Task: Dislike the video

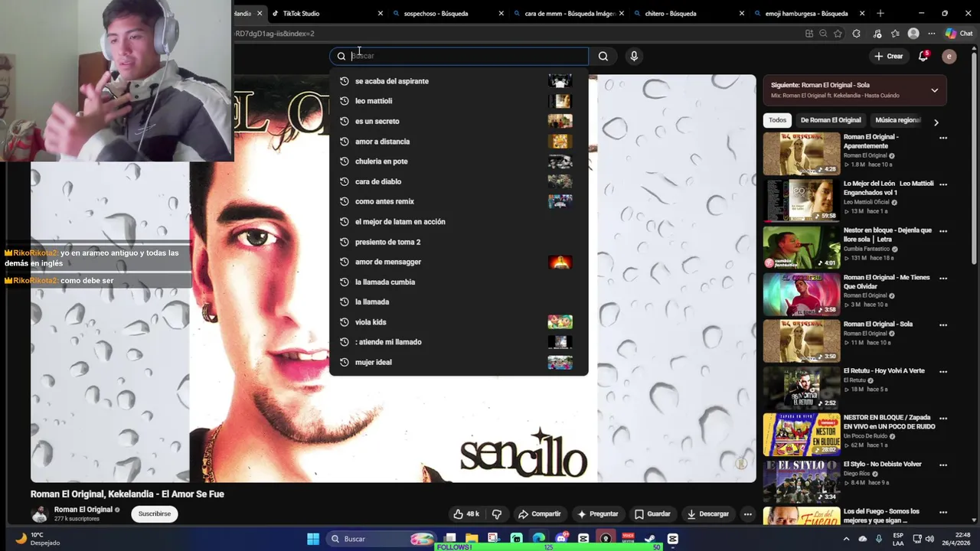Action: (496, 514)
